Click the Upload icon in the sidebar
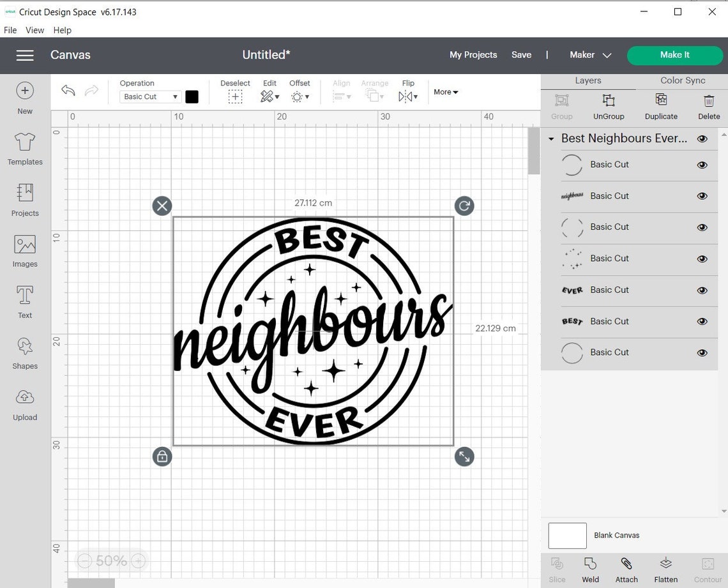This screenshot has width=728, height=588. pyautogui.click(x=24, y=404)
